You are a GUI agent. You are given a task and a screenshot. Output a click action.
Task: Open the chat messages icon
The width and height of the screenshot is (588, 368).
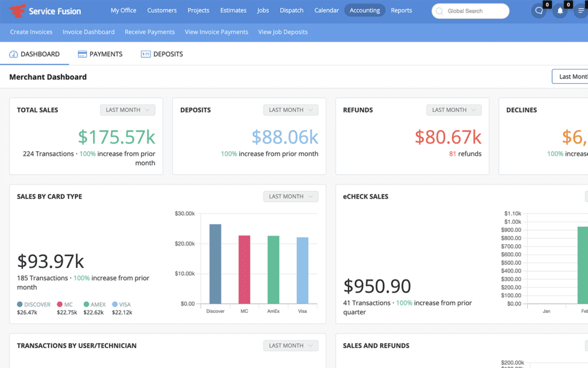(x=539, y=11)
